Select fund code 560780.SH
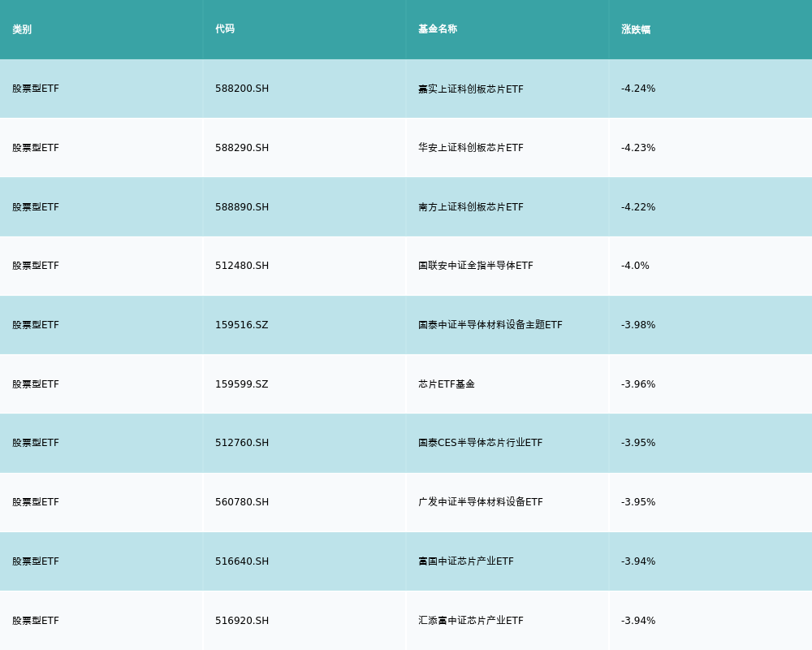This screenshot has width=812, height=650. (242, 502)
